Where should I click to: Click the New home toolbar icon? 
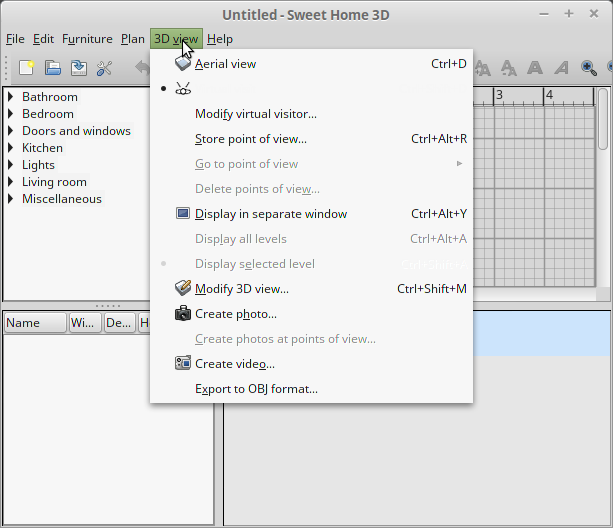[x=27, y=68]
